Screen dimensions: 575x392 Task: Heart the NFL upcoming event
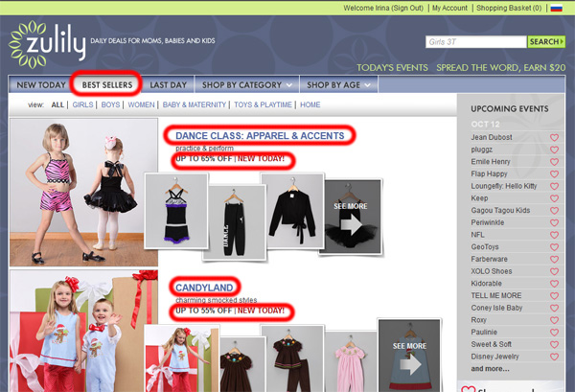click(x=554, y=235)
